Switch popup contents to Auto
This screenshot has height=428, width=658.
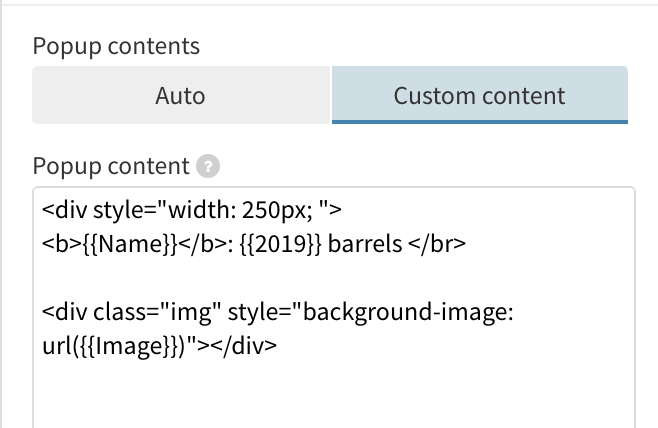click(x=181, y=95)
